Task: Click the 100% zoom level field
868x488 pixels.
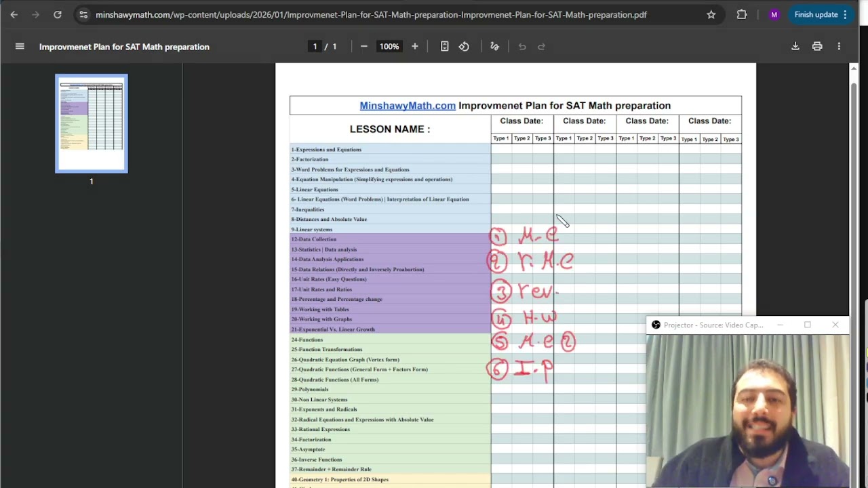Action: [389, 47]
